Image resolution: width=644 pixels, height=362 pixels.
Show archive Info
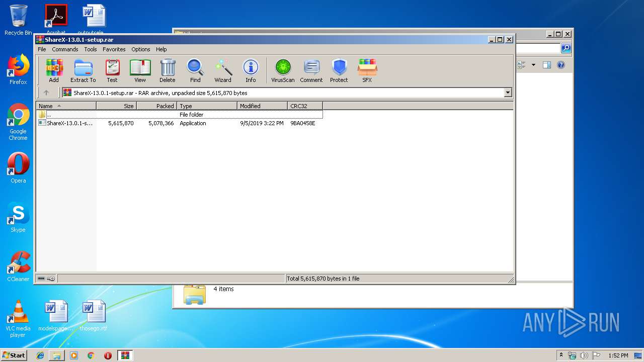pos(251,71)
